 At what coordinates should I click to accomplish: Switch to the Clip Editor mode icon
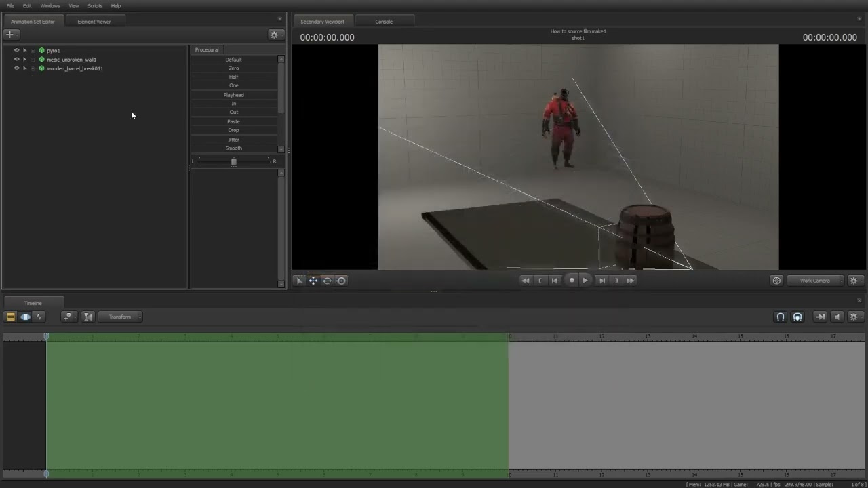[10, 317]
